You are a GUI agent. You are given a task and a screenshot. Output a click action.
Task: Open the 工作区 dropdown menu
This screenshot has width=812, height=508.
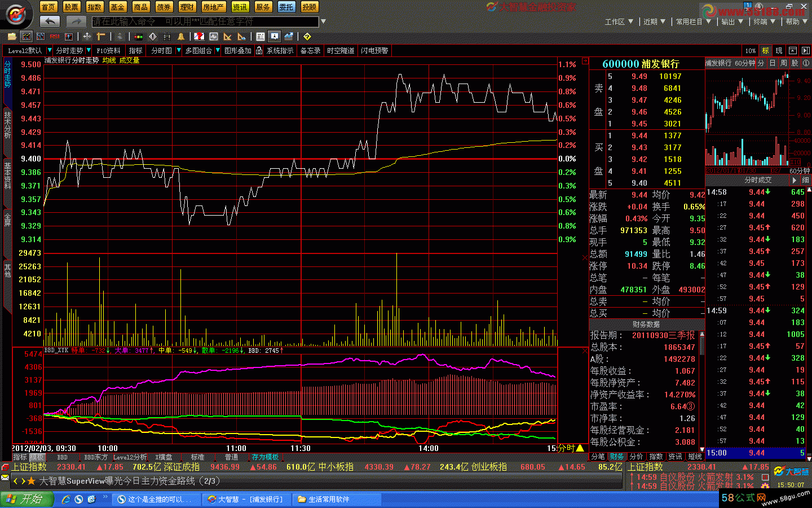coord(619,21)
